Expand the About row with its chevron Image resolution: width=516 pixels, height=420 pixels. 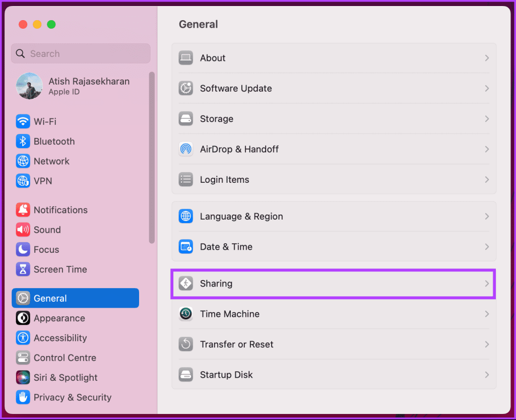coord(486,58)
